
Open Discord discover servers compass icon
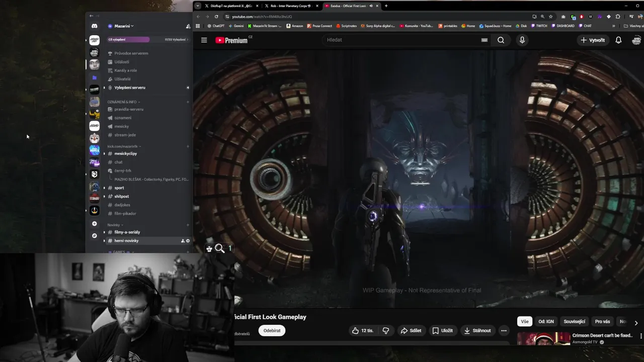coord(94,235)
